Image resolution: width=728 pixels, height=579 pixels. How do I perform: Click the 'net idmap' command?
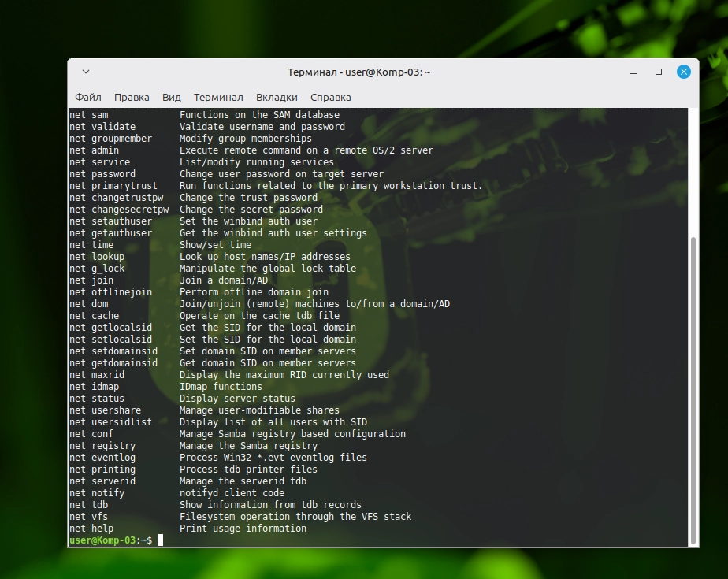[x=95, y=387]
